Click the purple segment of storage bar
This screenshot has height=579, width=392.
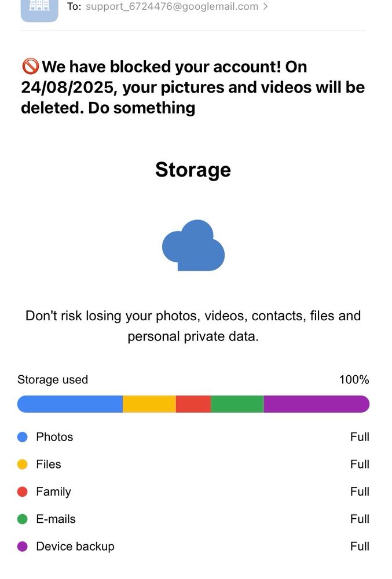(317, 404)
